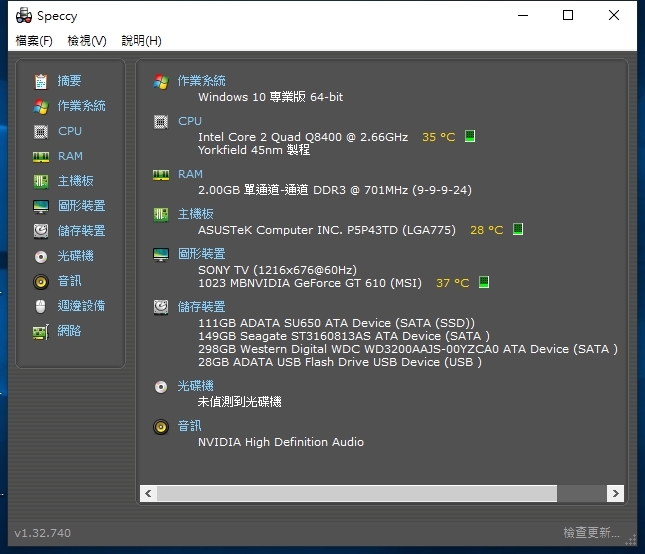The image size is (645, 554).
Task: Click the 149GB Seagate ST3160813AS drive entry
Action: 344,336
